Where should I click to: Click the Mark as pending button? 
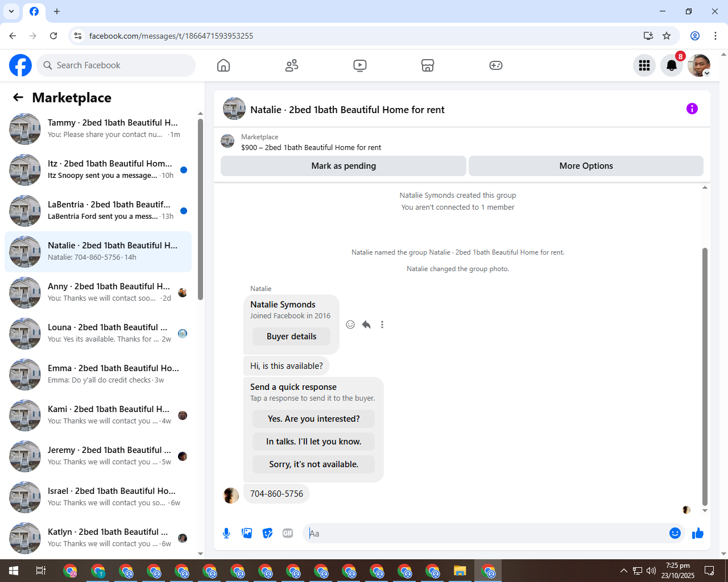[x=344, y=166]
